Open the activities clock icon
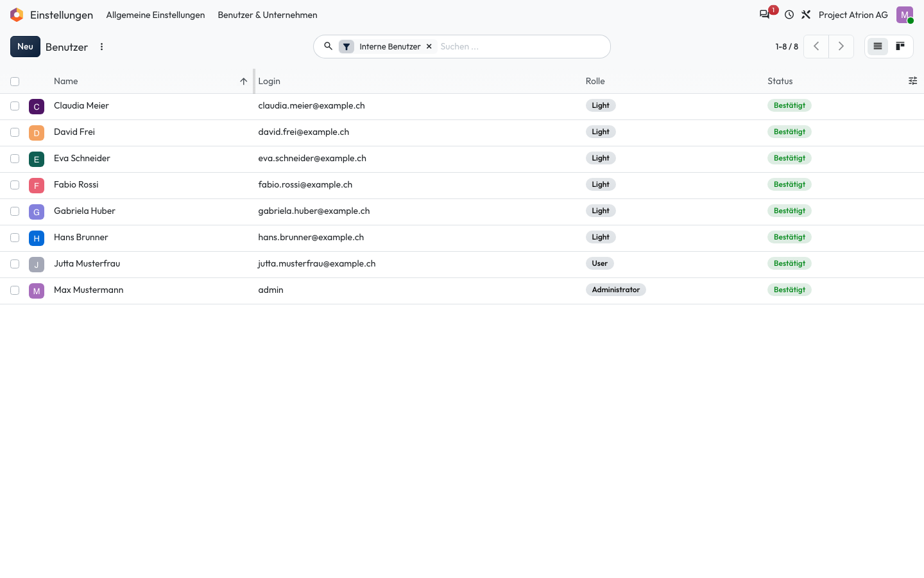 coord(789,15)
